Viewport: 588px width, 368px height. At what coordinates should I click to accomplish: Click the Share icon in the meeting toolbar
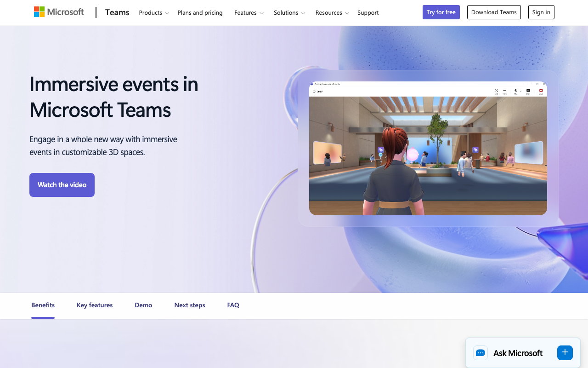(528, 90)
